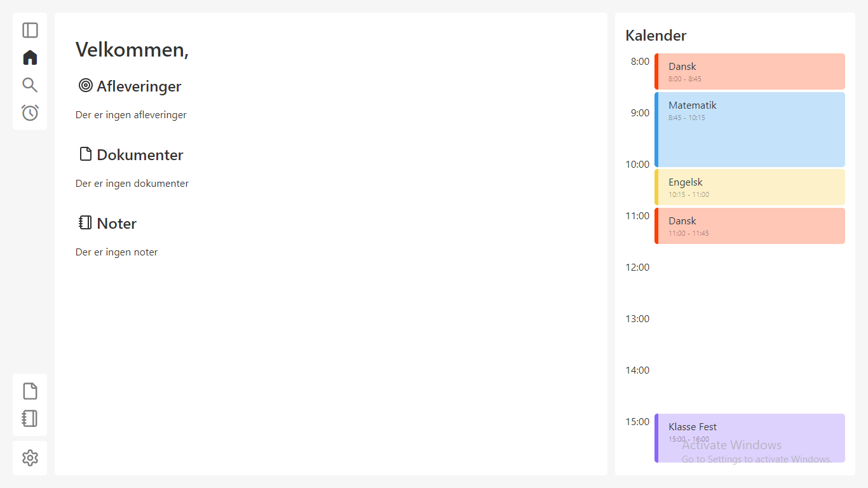The width and height of the screenshot is (868, 488).
Task: Select the Matematik calendar event
Action: coord(750,130)
